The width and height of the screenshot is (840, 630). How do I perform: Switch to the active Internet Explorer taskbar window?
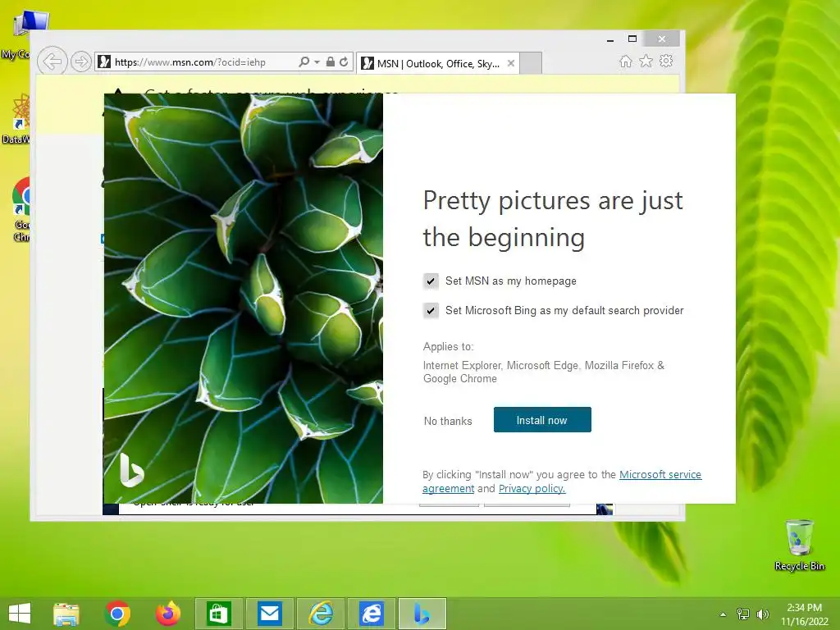[x=372, y=614]
